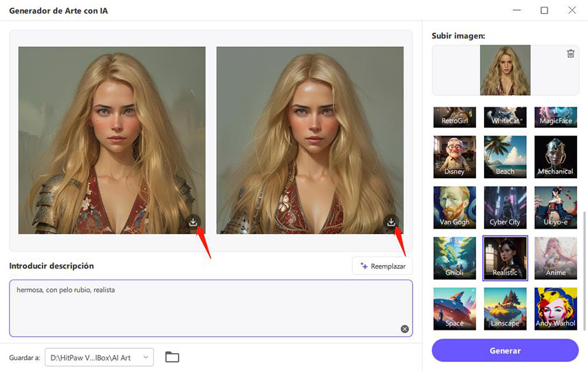Maximize the Generador de Arte window
The image size is (588, 371).
coord(544,10)
